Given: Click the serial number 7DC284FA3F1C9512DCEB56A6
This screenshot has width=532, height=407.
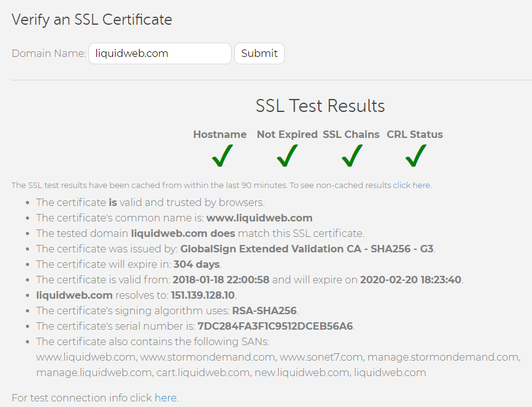Looking at the screenshot, I should (275, 326).
